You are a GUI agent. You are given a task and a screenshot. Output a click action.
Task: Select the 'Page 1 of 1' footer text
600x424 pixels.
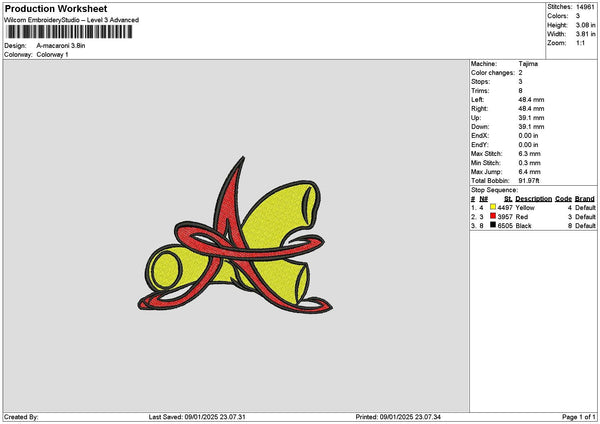[579, 417]
